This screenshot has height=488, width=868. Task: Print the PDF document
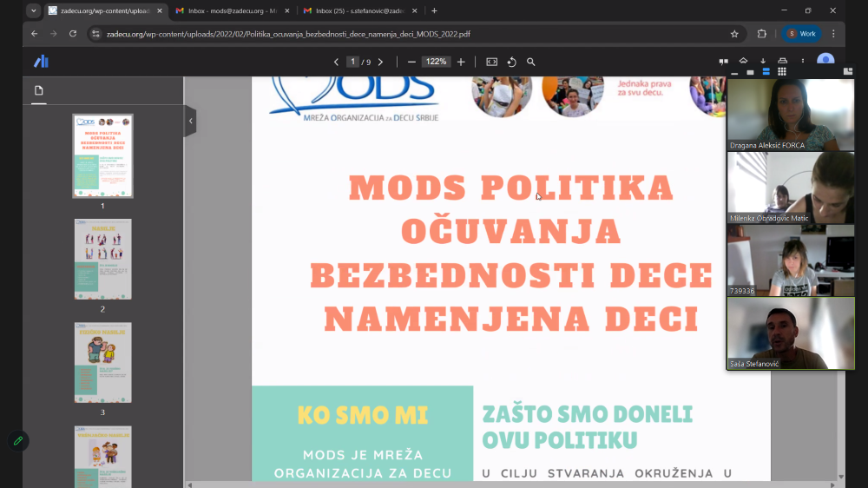782,61
